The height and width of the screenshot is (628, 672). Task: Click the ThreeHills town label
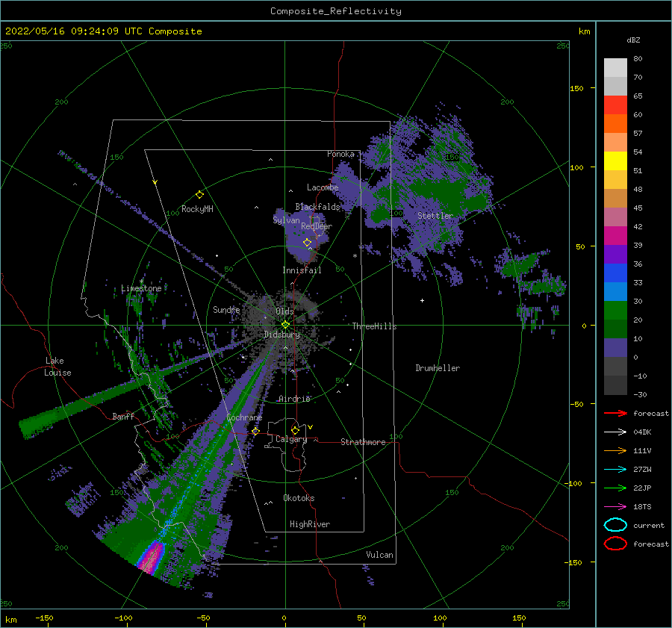[x=374, y=326]
